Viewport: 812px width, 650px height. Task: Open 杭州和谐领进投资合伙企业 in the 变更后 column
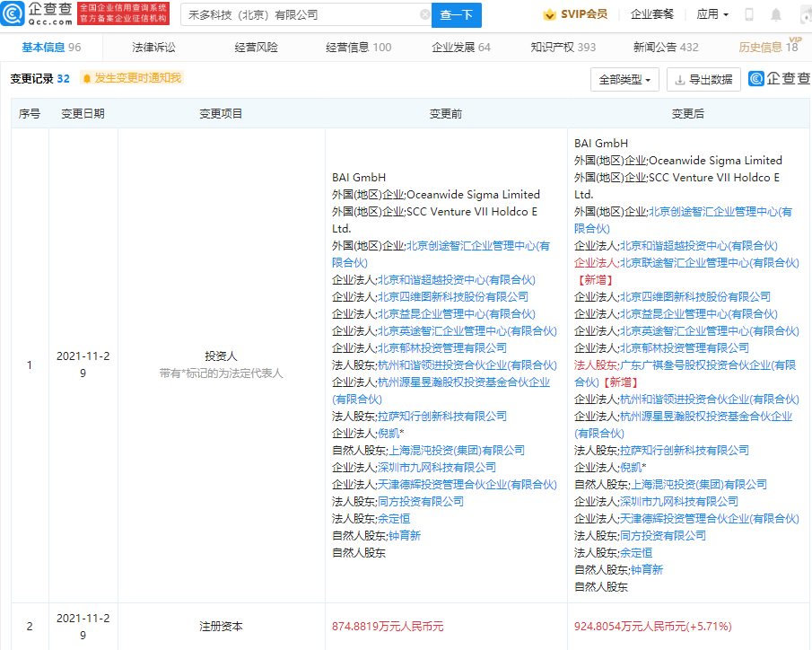[x=710, y=400]
